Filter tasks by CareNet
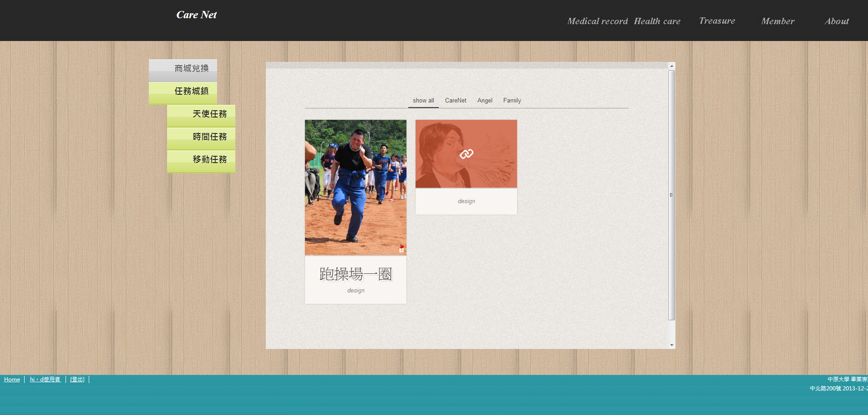This screenshot has width=868, height=415. tap(456, 101)
